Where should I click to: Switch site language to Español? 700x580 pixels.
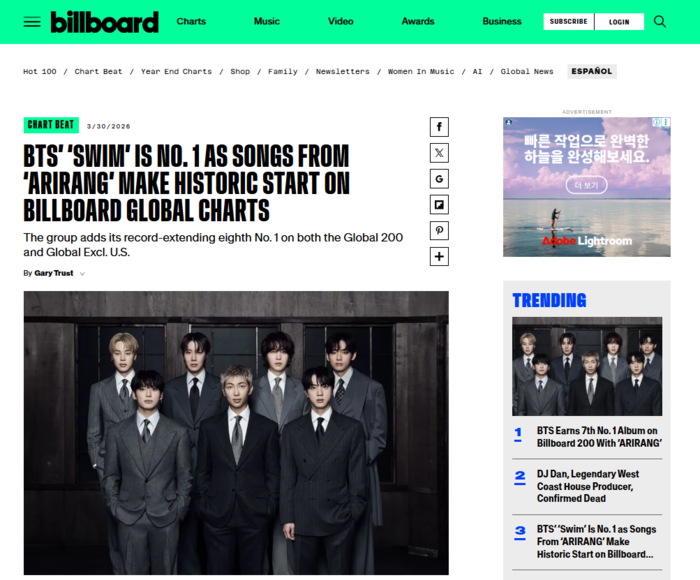(592, 71)
